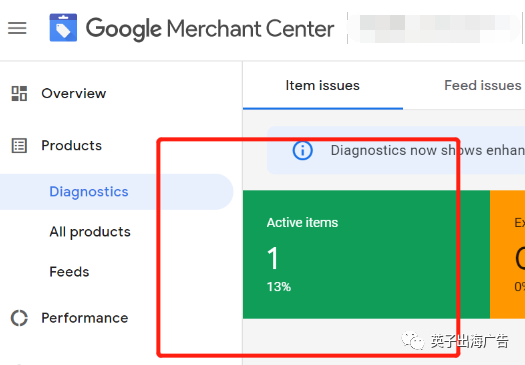Click the blue info icon in banner

pyautogui.click(x=302, y=150)
